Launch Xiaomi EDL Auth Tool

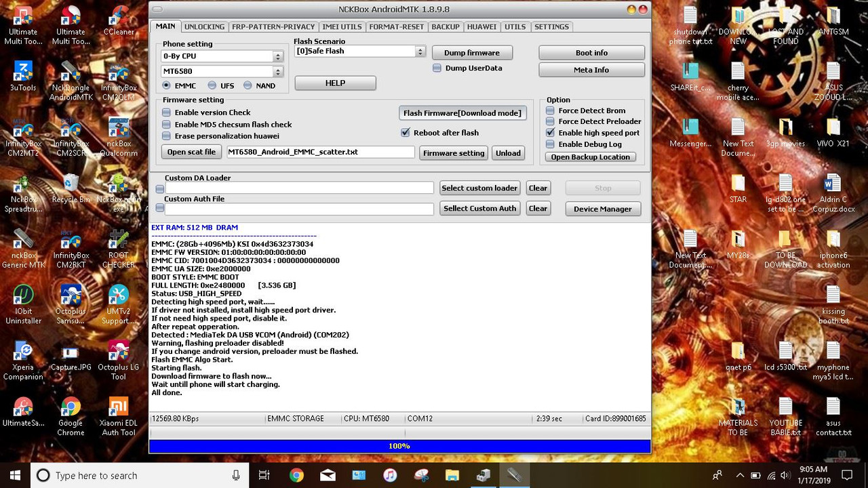(x=119, y=416)
